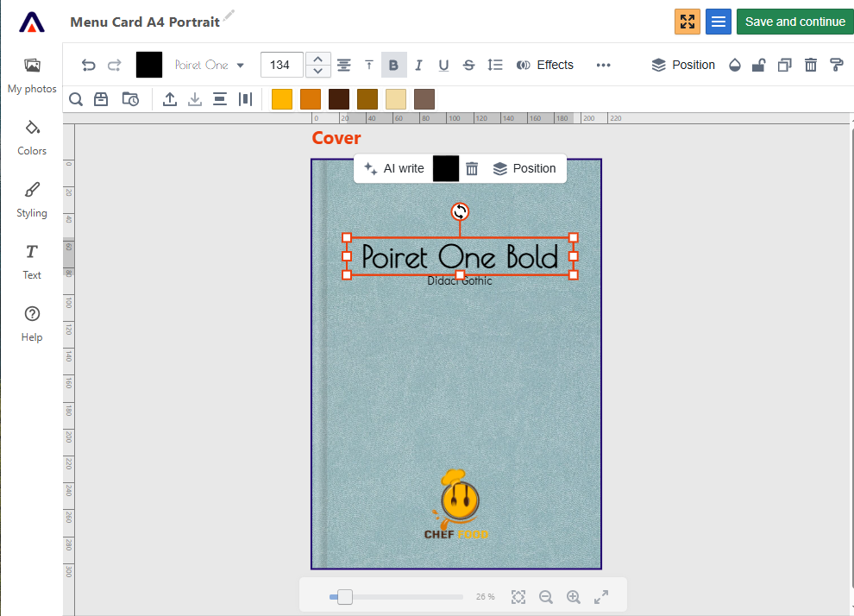854x616 pixels.
Task: Open the line spacing icon
Action: [495, 65]
